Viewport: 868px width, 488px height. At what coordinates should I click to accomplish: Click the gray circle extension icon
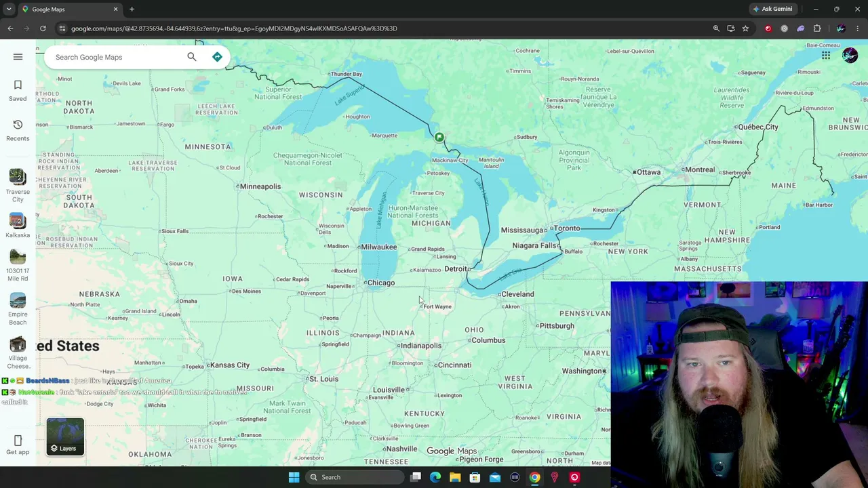point(785,28)
